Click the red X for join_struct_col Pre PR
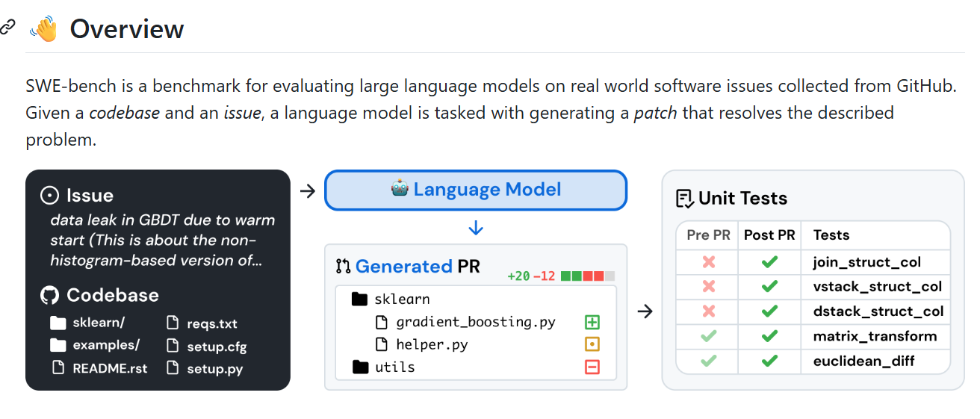The height and width of the screenshot is (419, 980). tap(709, 262)
